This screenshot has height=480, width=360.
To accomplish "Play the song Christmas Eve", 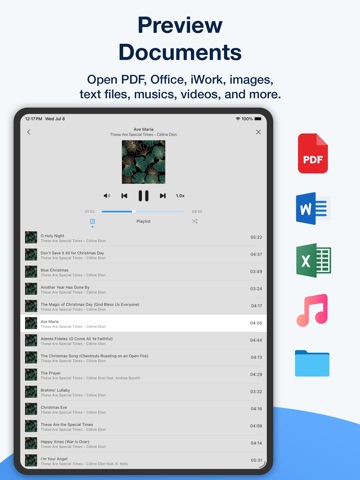I will (x=143, y=409).
